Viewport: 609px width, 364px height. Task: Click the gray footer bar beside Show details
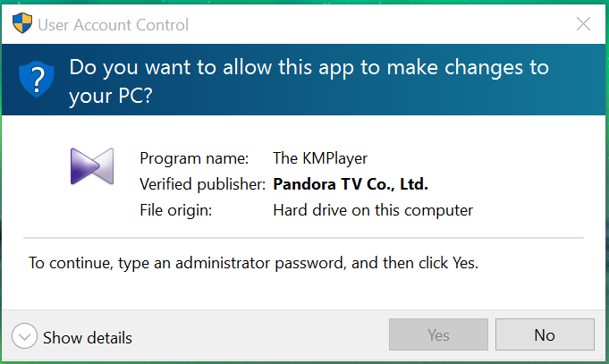260,335
